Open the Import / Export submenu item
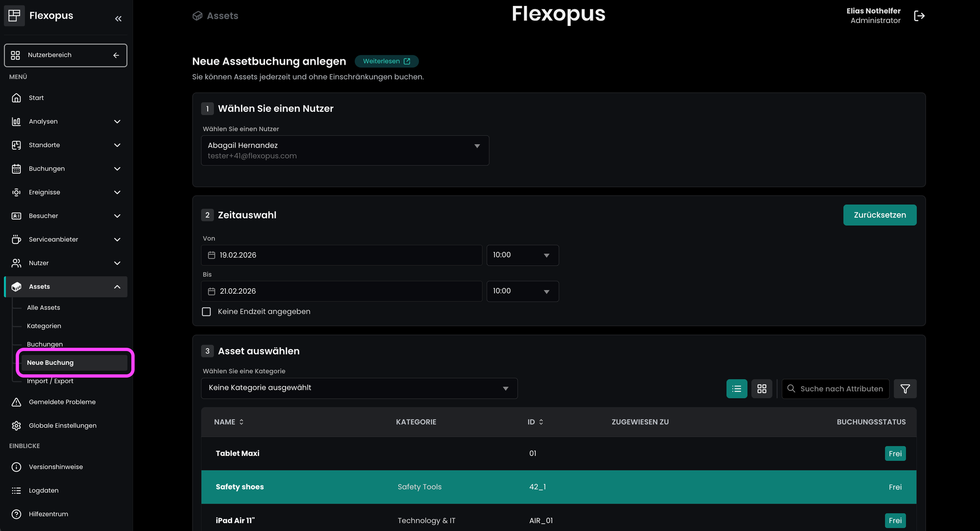 pos(50,381)
